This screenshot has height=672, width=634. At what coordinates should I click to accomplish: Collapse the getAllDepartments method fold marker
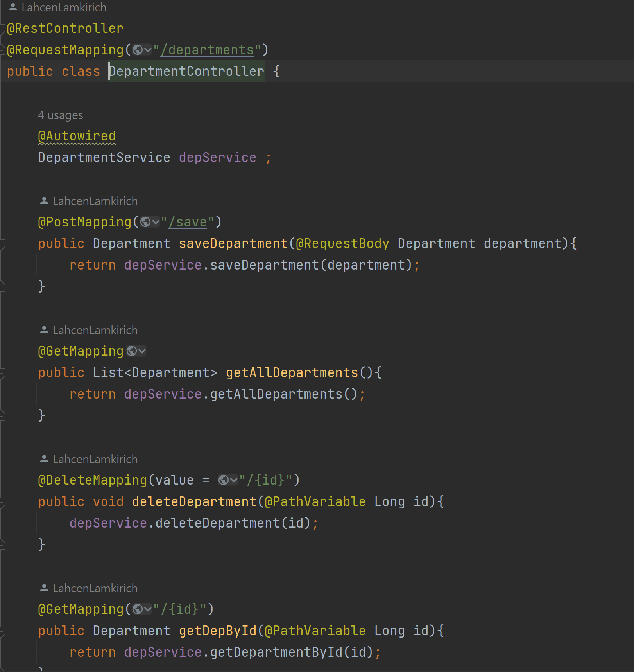point(2,373)
